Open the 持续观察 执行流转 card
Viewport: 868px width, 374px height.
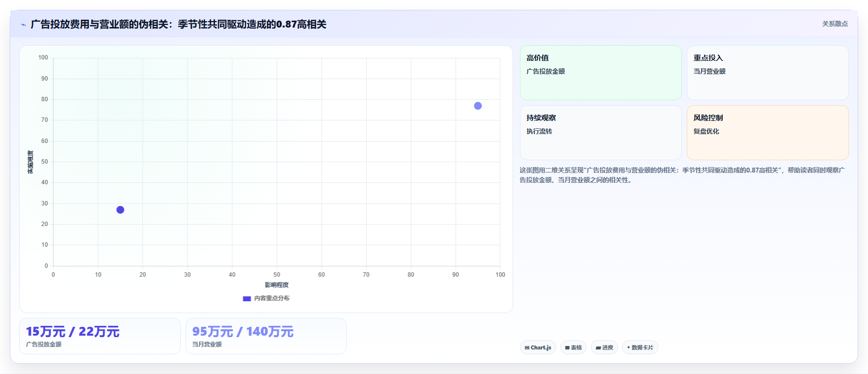[x=600, y=133]
